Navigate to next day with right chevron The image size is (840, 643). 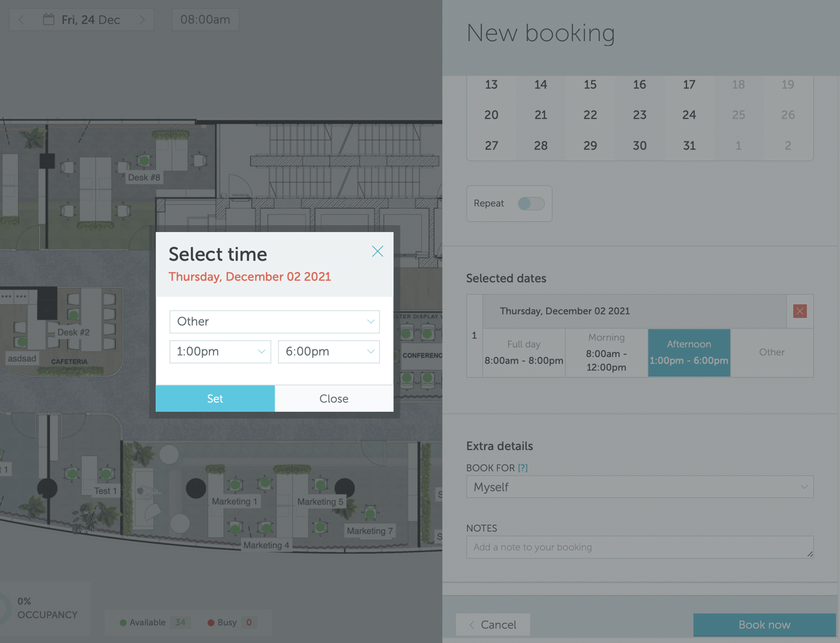tap(142, 19)
